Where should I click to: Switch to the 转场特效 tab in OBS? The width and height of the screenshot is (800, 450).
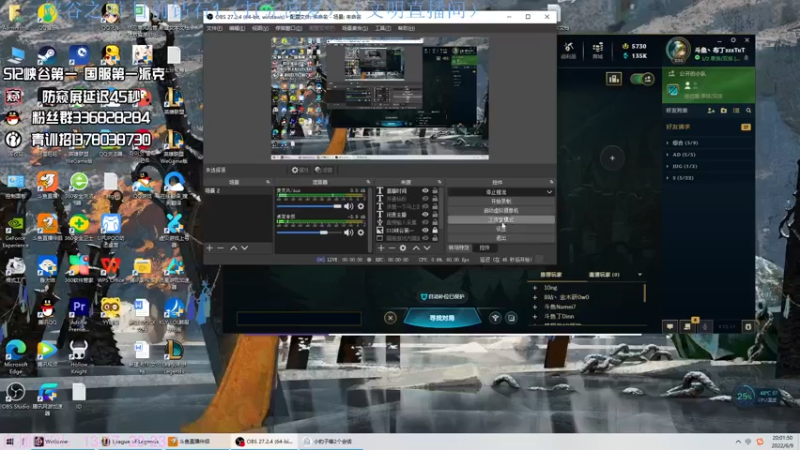[458, 248]
